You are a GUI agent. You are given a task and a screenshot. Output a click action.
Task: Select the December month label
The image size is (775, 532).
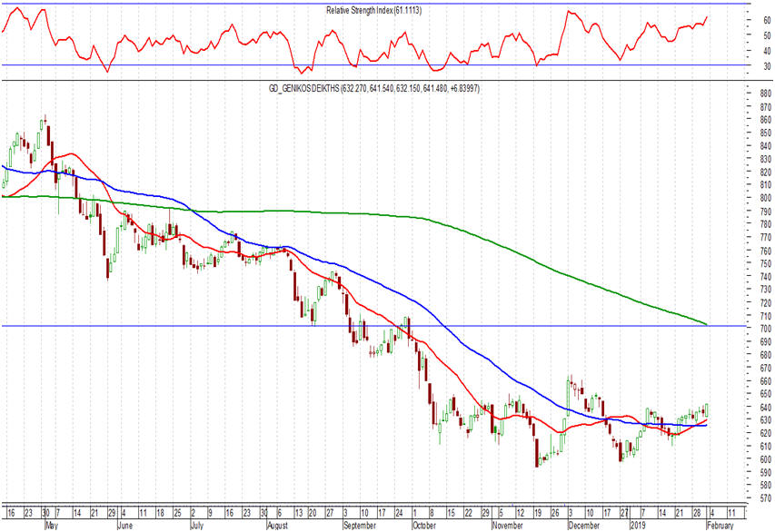tap(583, 526)
